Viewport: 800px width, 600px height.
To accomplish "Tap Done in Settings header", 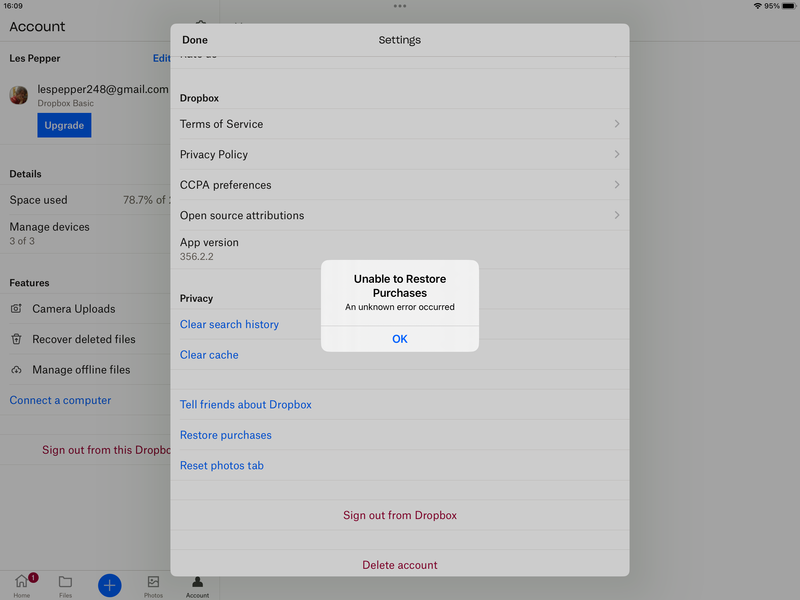I will click(194, 40).
